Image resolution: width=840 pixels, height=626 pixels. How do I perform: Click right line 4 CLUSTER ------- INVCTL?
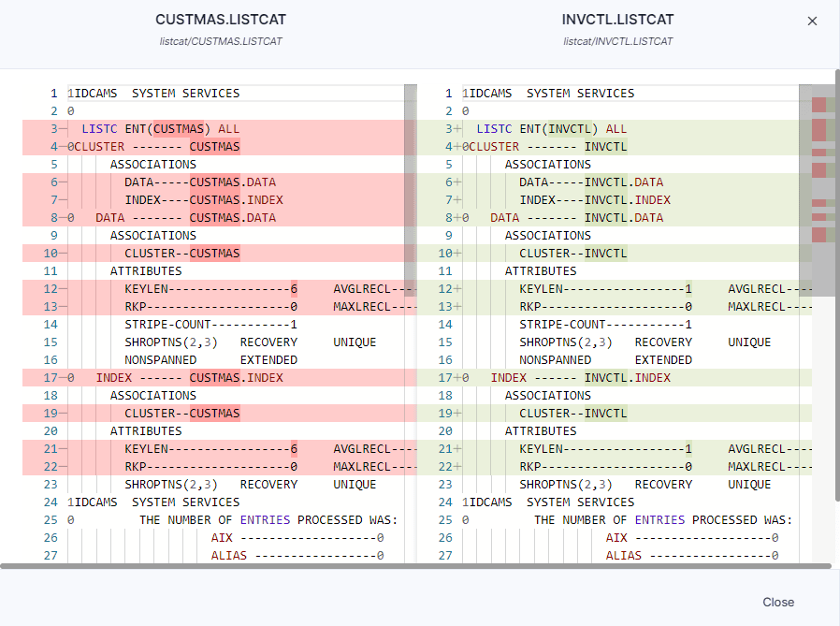[544, 146]
